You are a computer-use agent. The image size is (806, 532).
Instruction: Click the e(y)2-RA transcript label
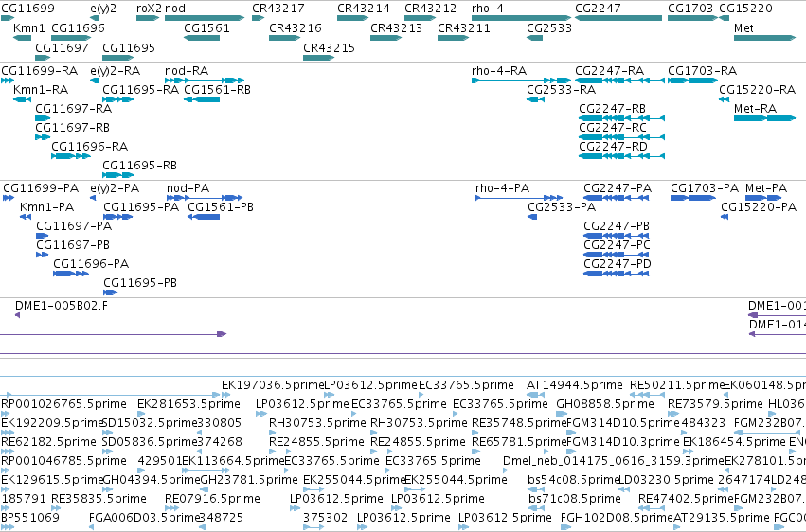pyautogui.click(x=116, y=70)
